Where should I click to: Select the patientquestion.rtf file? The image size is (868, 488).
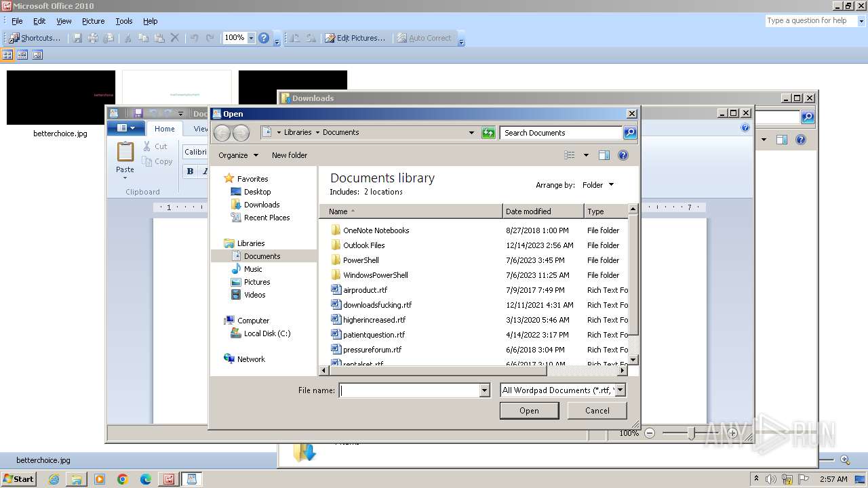[374, 335]
